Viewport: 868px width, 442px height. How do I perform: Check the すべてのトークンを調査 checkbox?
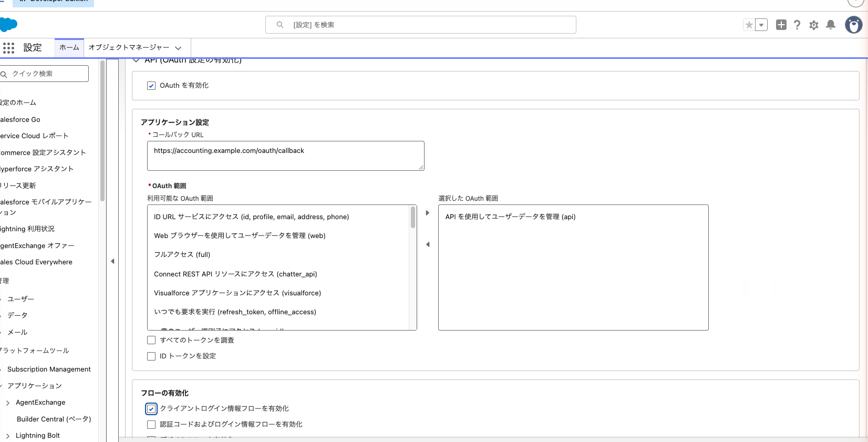click(x=151, y=340)
